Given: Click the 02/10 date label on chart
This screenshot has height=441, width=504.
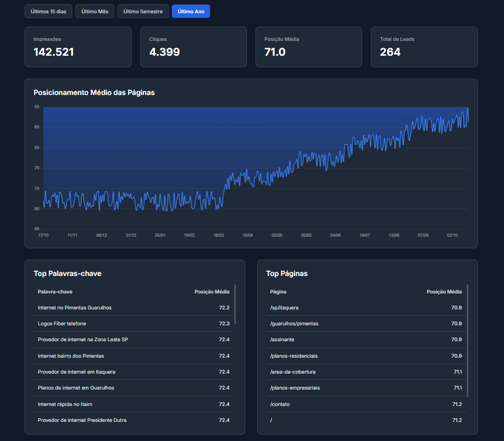Looking at the screenshot, I should click(x=452, y=235).
